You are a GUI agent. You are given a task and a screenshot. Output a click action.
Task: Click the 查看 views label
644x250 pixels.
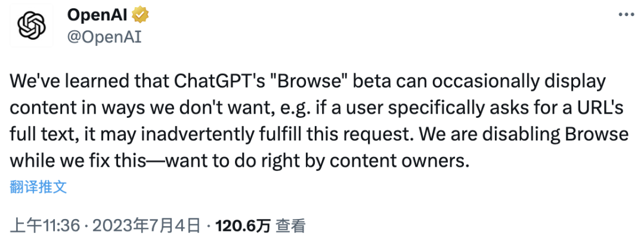[x=290, y=226]
